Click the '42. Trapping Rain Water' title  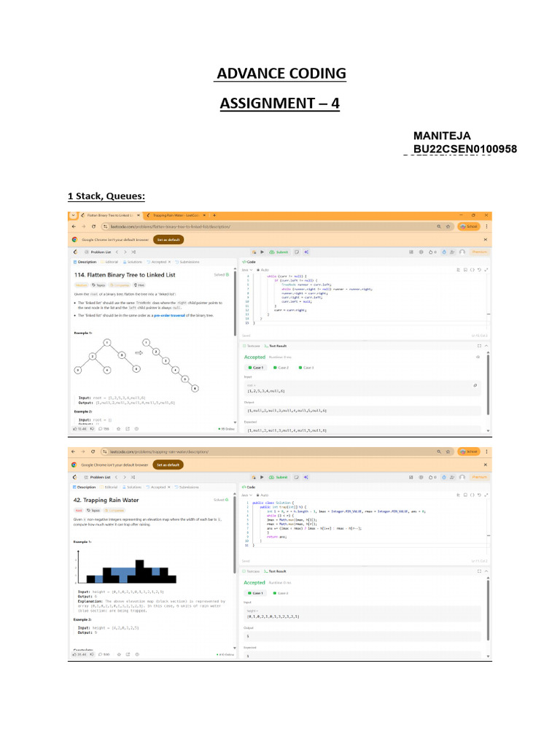click(x=106, y=500)
